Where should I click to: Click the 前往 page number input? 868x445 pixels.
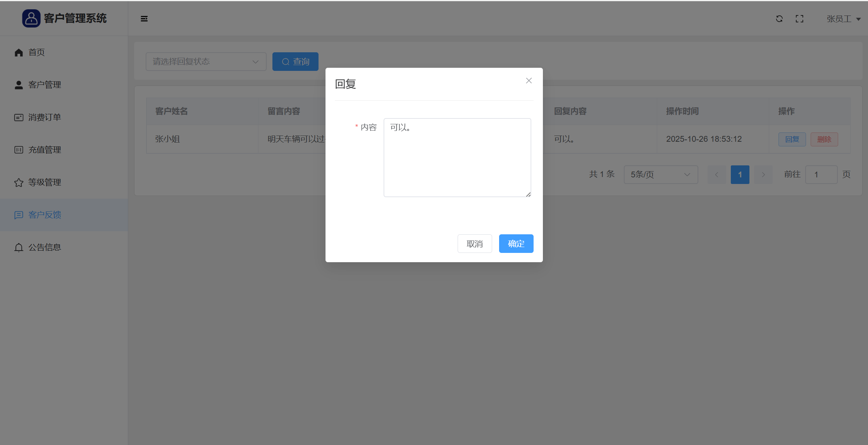pos(821,175)
